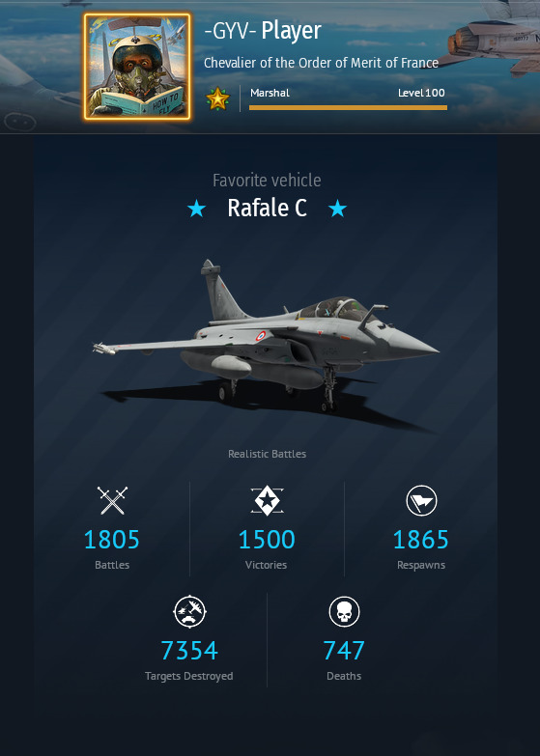This screenshot has height=756, width=540.
Task: Click the Respawns flag icon
Action: [x=421, y=500]
